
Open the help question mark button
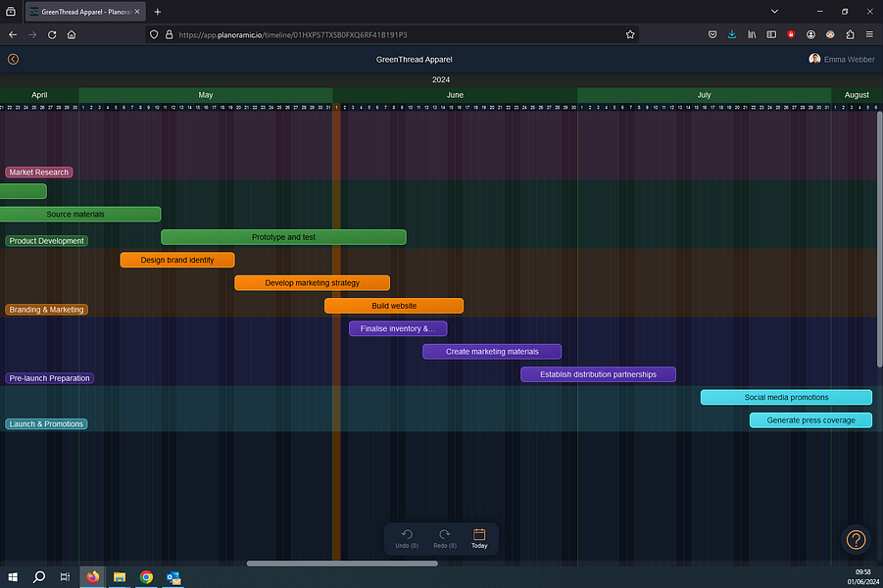coord(856,540)
